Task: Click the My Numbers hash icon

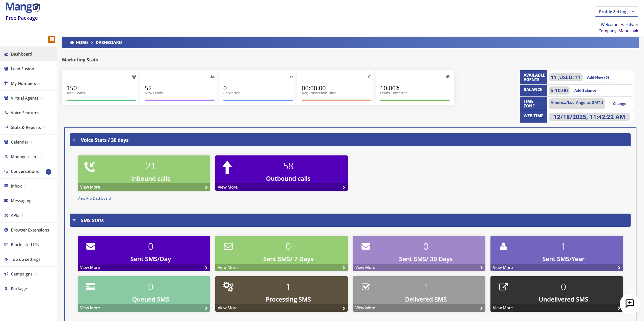Action: coord(6,83)
